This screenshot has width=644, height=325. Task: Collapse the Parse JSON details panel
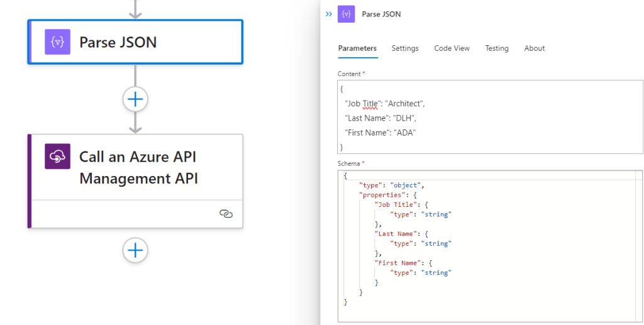[329, 14]
